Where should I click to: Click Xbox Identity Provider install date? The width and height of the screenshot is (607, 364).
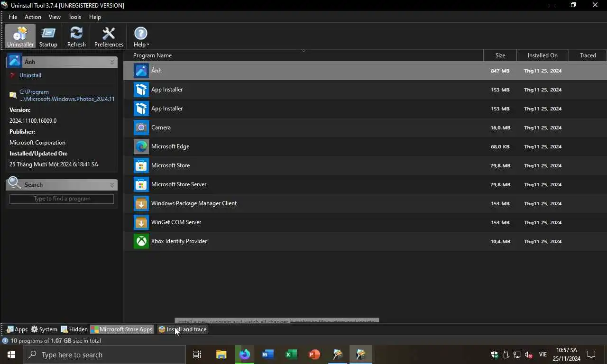(543, 241)
